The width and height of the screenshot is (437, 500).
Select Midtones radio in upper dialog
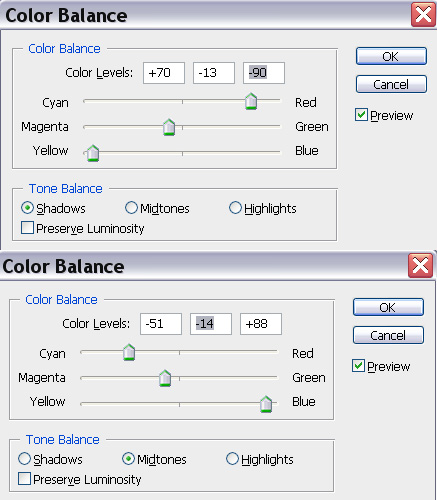tap(131, 208)
